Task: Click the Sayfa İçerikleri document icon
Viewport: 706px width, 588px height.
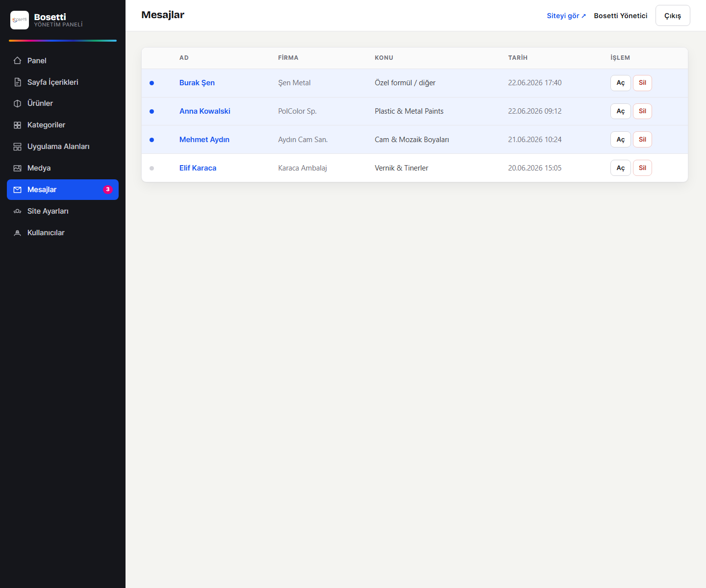Action: (x=17, y=82)
